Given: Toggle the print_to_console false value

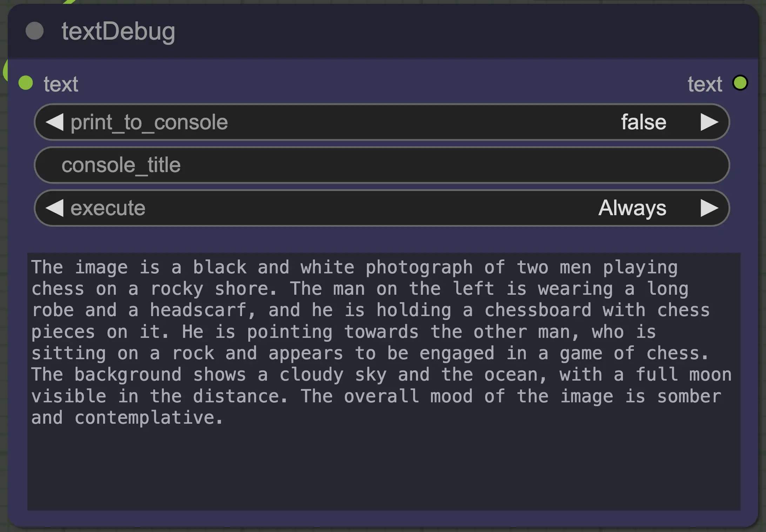Looking at the screenshot, I should click(x=643, y=122).
